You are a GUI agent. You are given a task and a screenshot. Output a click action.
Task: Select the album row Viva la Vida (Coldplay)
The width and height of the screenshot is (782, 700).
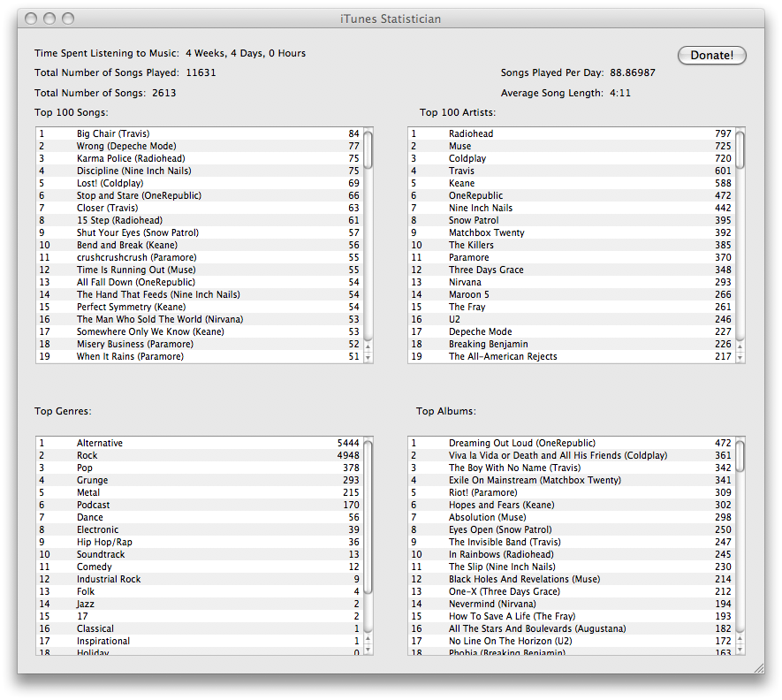click(572, 455)
